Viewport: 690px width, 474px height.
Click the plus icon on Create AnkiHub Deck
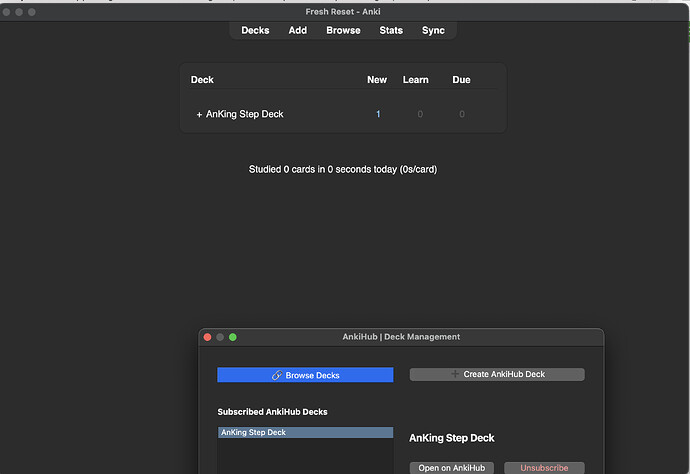tap(455, 374)
